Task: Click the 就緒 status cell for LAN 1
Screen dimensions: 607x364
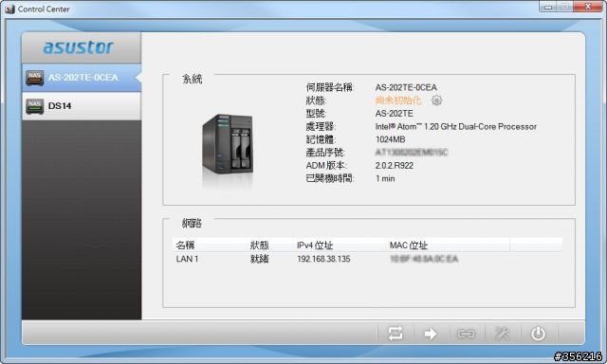Action: (x=259, y=259)
